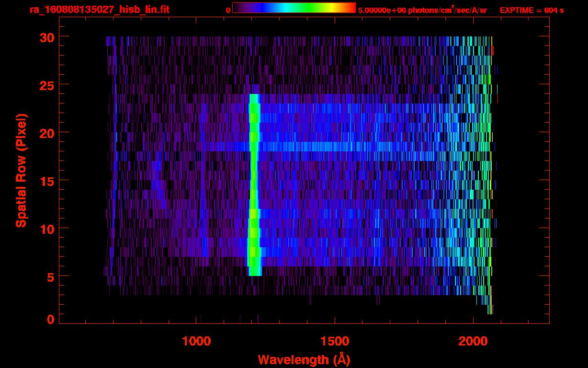588x368 pixels.
Task: Click the bright green emission line near 1216 Å
Action: [254, 184]
